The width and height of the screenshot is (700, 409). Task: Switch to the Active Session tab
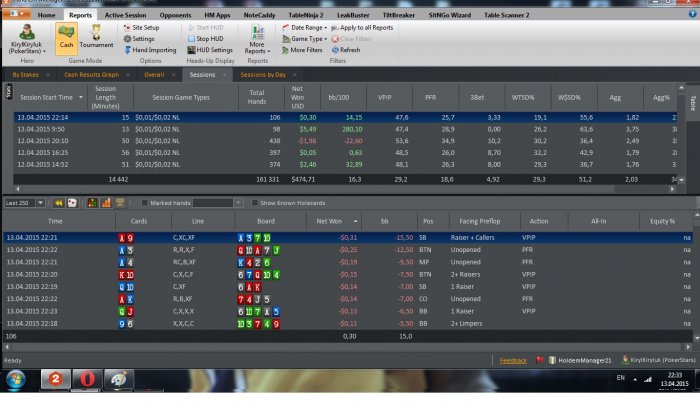(125, 15)
